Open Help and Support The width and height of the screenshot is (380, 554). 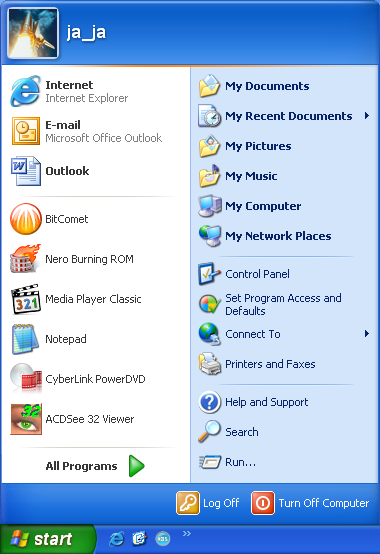tap(284, 402)
